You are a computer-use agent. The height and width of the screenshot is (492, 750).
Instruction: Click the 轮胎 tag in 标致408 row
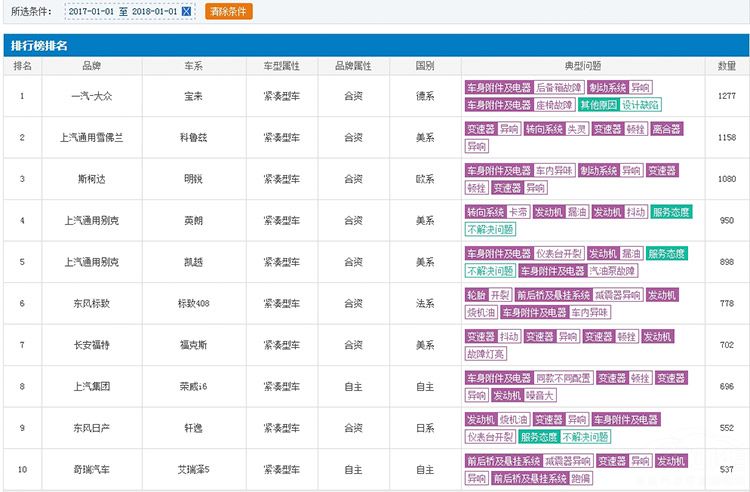pyautogui.click(x=476, y=295)
